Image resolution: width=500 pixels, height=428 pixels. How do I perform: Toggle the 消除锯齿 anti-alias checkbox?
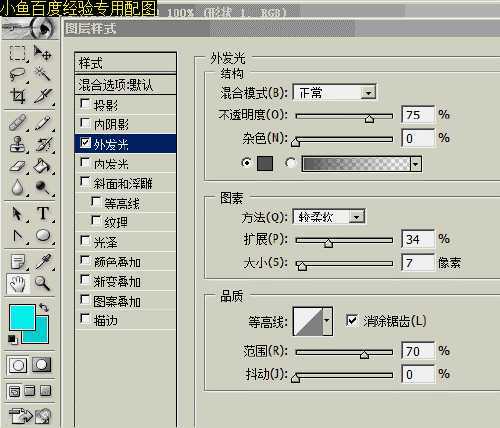352,320
